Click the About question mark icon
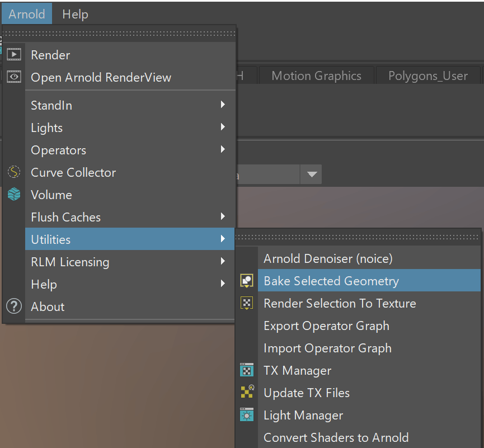 tap(14, 306)
